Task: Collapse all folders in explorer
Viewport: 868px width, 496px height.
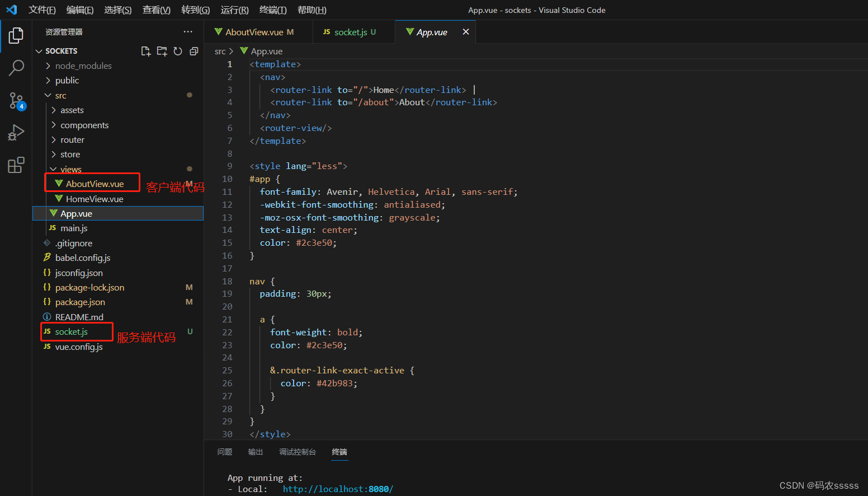Action: tap(194, 51)
